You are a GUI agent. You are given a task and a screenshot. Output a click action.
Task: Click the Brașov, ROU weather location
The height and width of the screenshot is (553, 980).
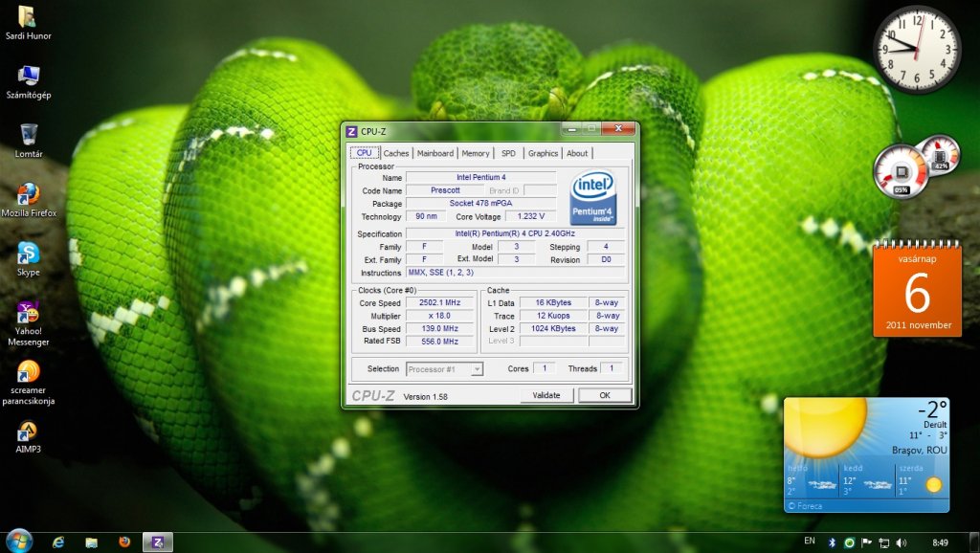click(x=920, y=450)
